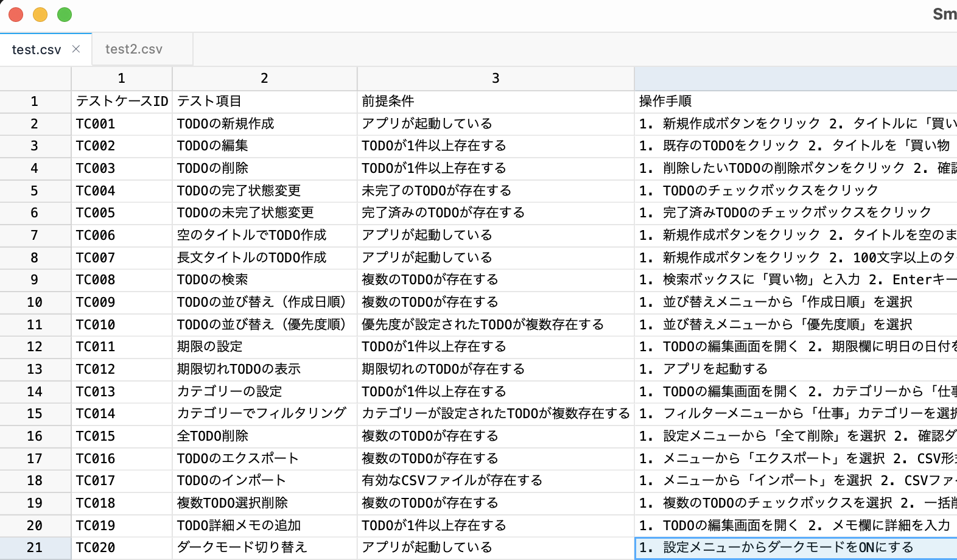Select the TC019 cell
The image size is (957, 560).
point(122,526)
